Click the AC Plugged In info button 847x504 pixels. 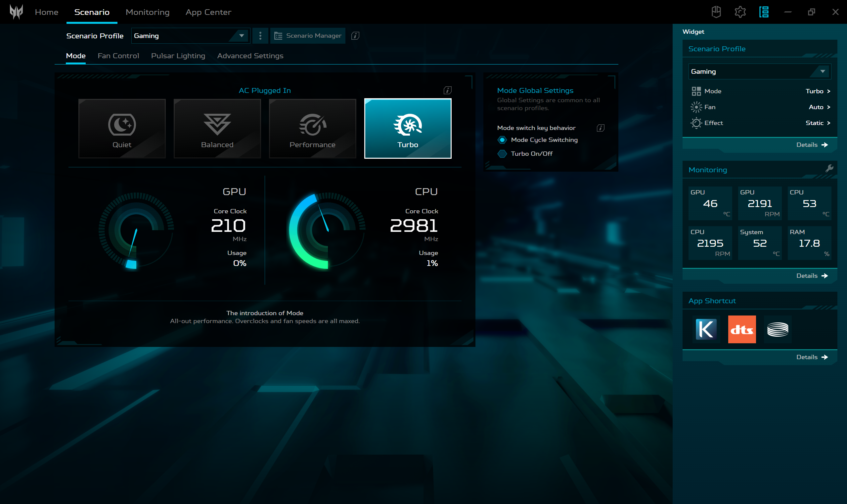coord(447,90)
